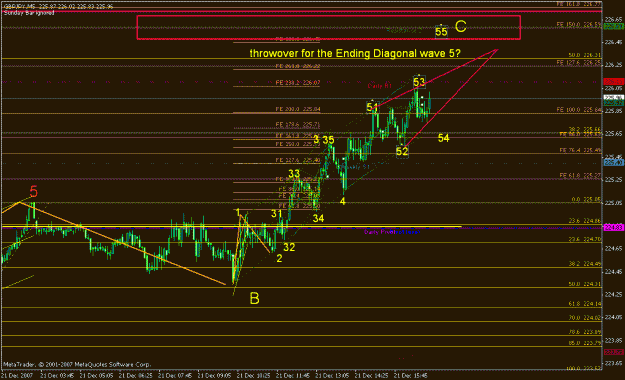Click the 'throwover for the Ending Diagonal wave 5?' annotation
The image size is (625, 380).
(355, 53)
